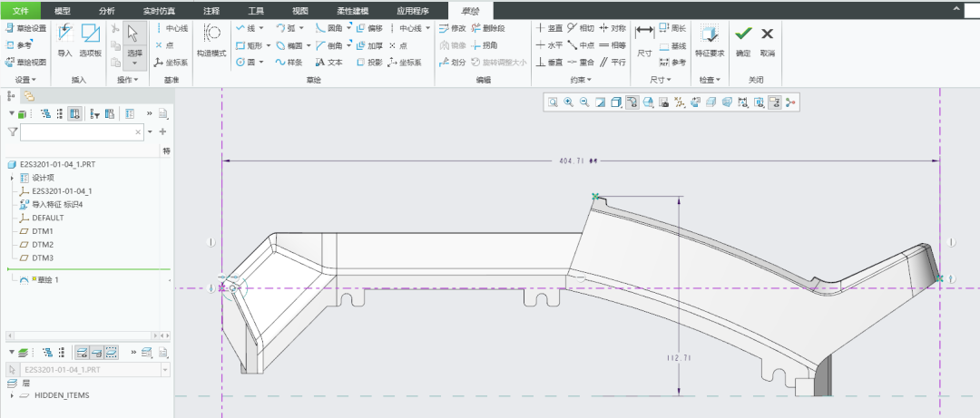Expand the 检查 group dropdown
Image resolution: width=980 pixels, height=418 pixels.
[x=710, y=80]
